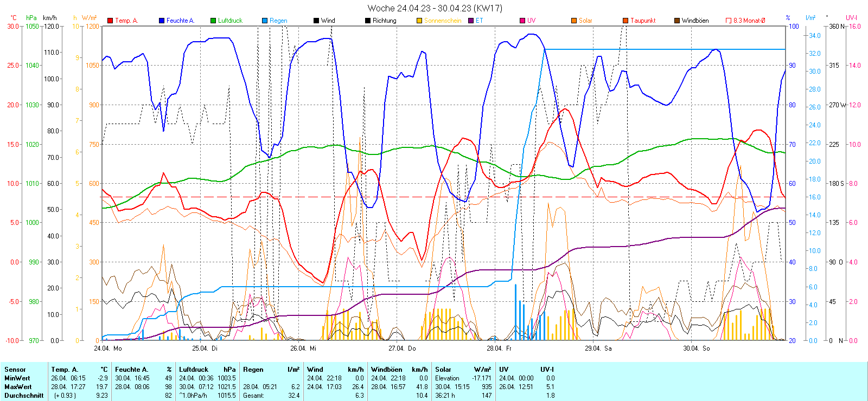
Task: Click the 'hPa' axis unit label above the chart
Action: coord(31,18)
